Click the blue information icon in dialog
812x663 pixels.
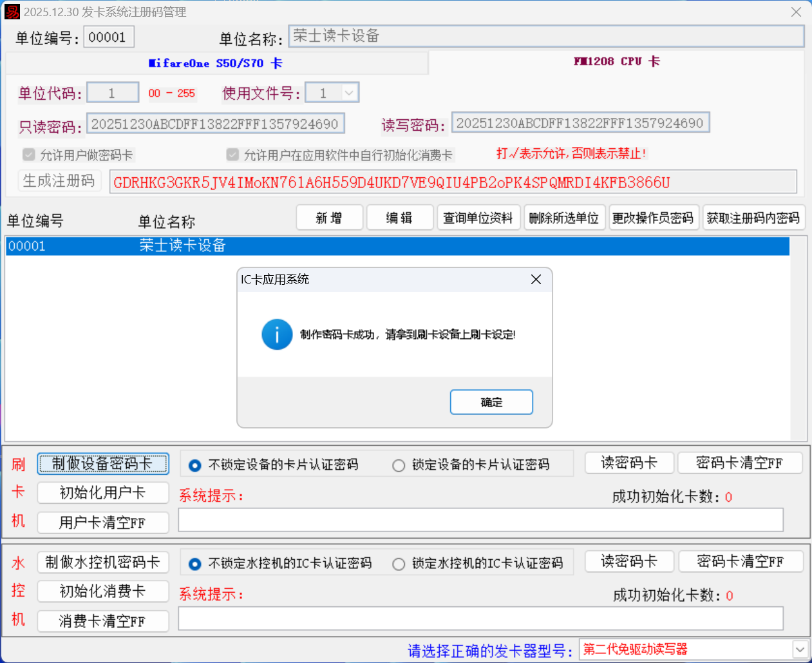click(x=277, y=334)
